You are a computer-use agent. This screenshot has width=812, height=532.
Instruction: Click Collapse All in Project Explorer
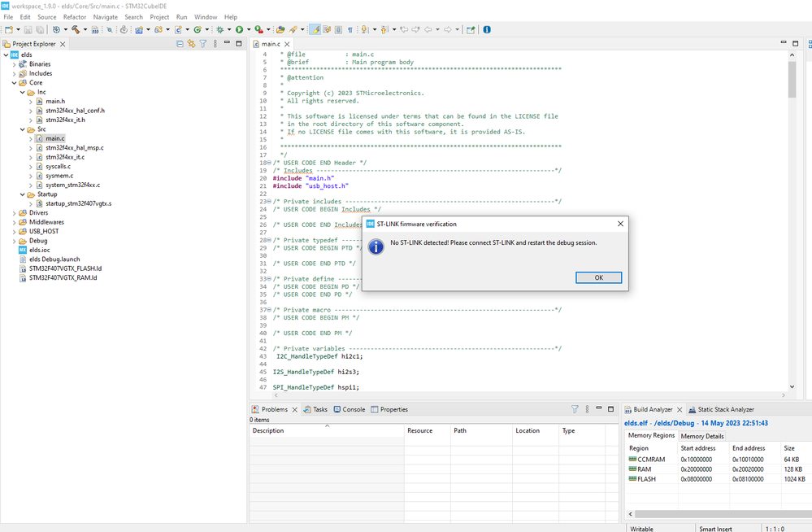[180, 44]
